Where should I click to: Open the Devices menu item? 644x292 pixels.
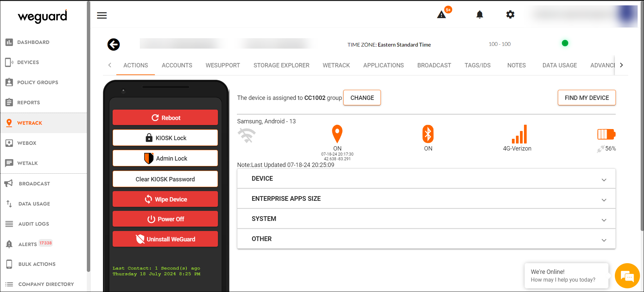(x=44, y=62)
